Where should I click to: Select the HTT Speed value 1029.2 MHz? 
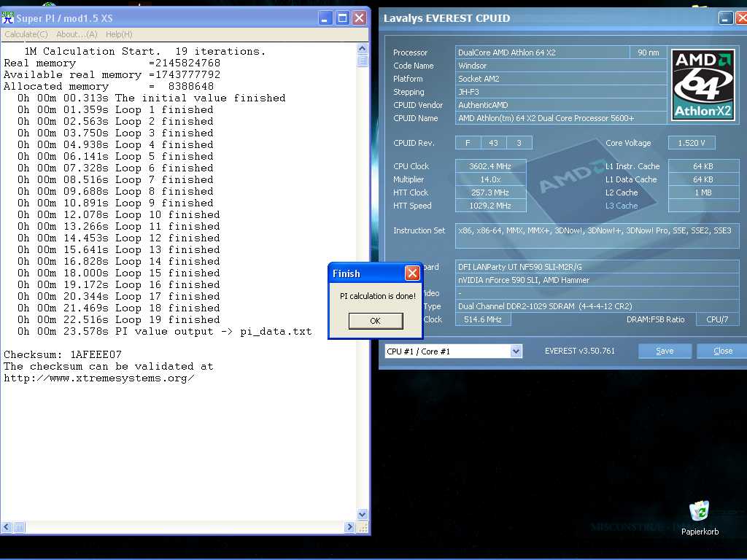[491, 206]
